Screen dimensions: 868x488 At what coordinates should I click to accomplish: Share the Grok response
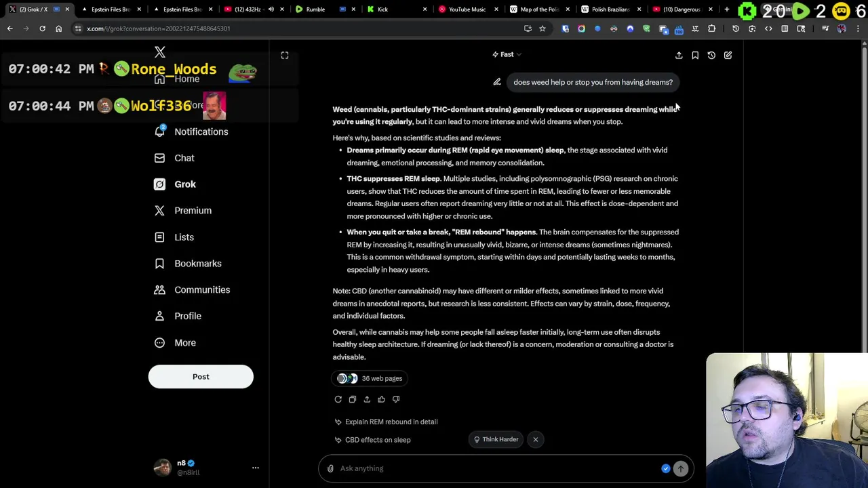point(367,399)
